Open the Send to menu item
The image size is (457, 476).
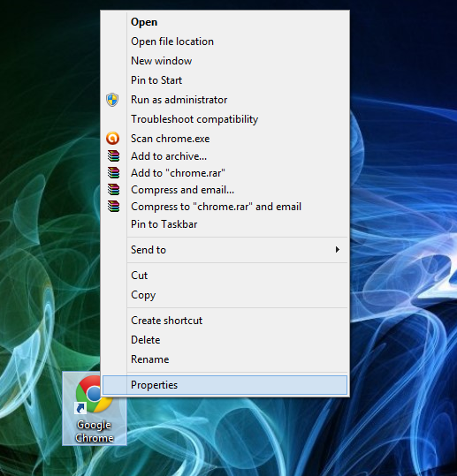(x=225, y=250)
